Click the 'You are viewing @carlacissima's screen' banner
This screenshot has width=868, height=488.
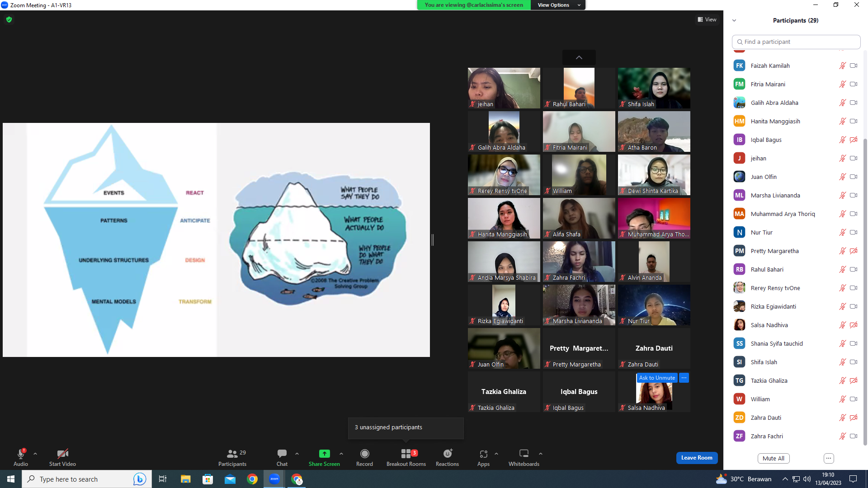coord(474,5)
